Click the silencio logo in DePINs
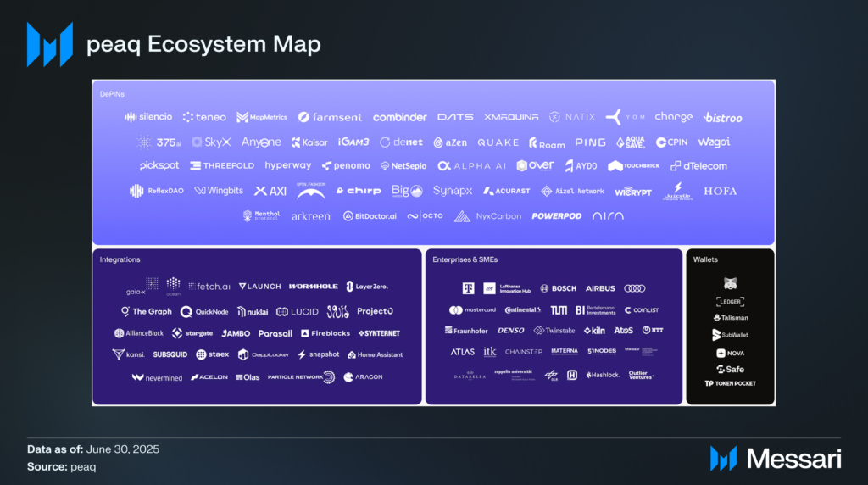Image resolution: width=868 pixels, height=485 pixels. (x=148, y=117)
